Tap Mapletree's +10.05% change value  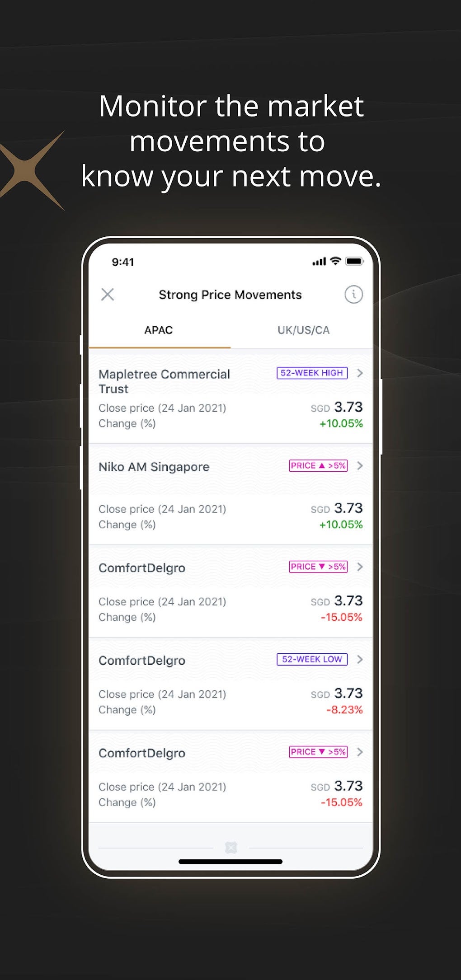(341, 424)
